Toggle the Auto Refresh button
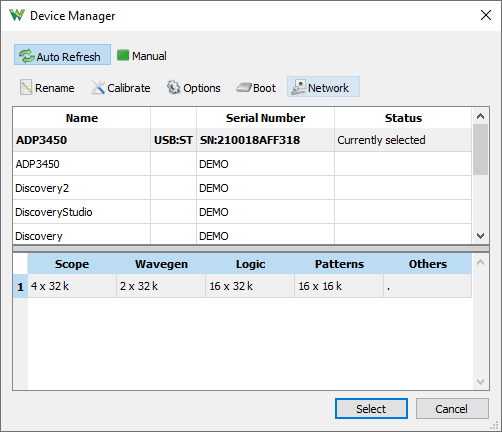 tap(62, 55)
